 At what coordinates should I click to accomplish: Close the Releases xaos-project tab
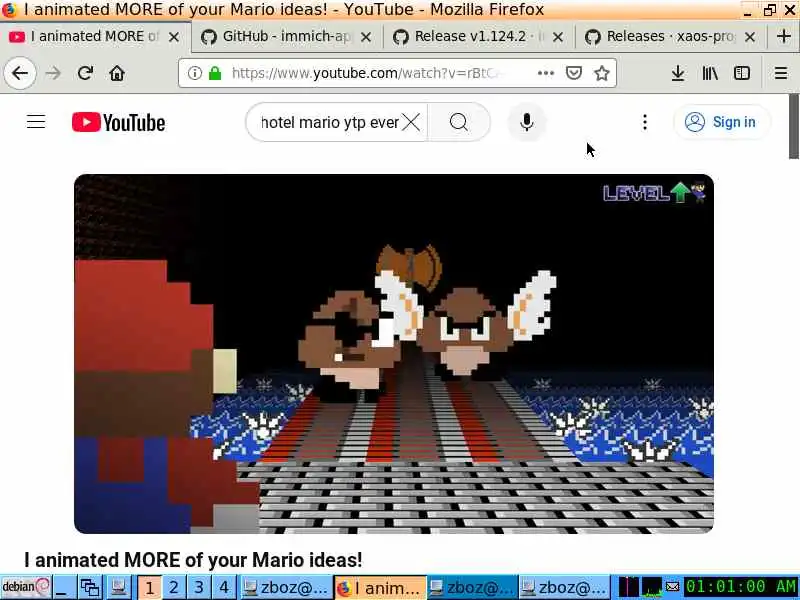click(750, 37)
